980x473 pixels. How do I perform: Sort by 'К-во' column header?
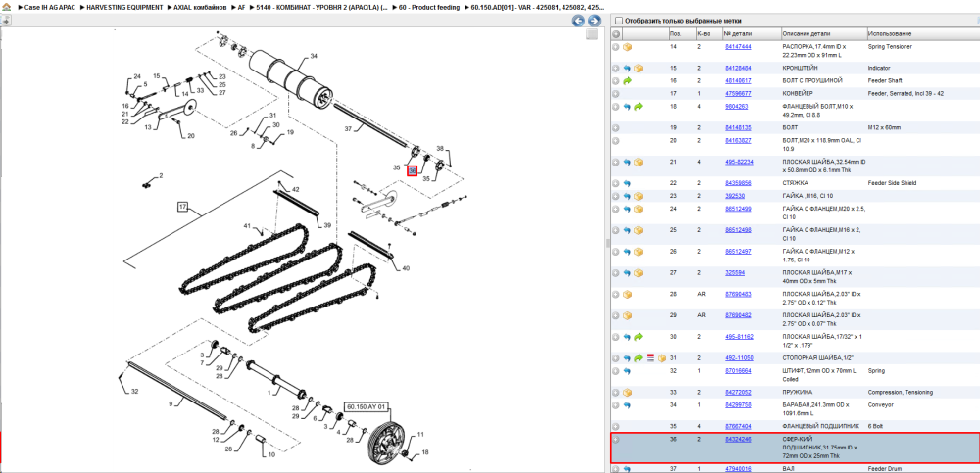pos(709,34)
